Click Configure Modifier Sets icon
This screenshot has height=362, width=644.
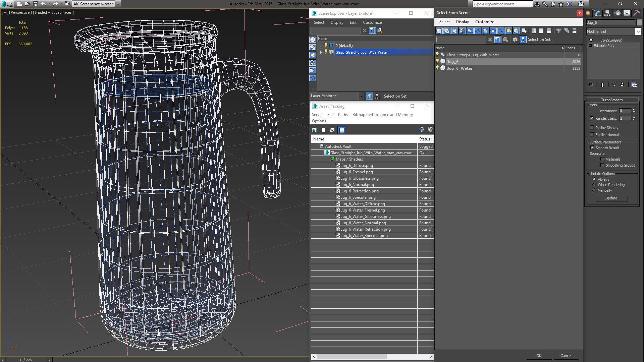point(634,85)
